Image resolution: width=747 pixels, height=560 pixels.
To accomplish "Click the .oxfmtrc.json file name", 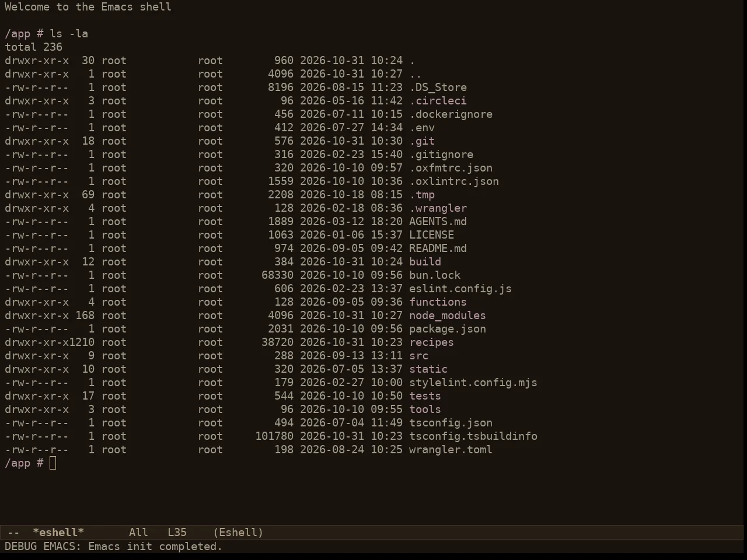I will click(451, 168).
